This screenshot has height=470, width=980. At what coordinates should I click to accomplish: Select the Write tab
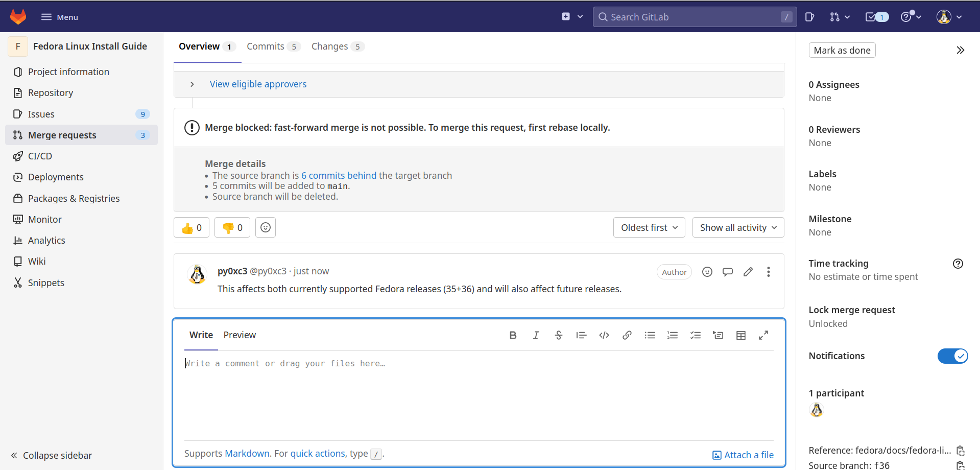[201, 335]
